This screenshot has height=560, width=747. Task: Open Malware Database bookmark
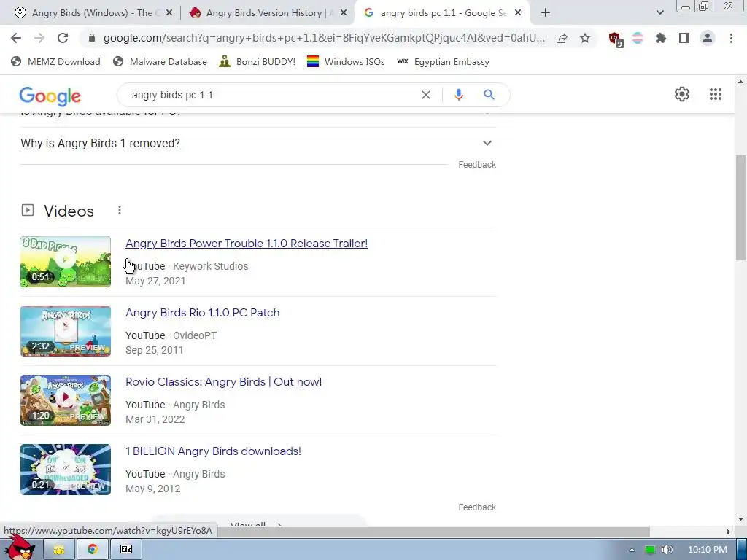(160, 61)
